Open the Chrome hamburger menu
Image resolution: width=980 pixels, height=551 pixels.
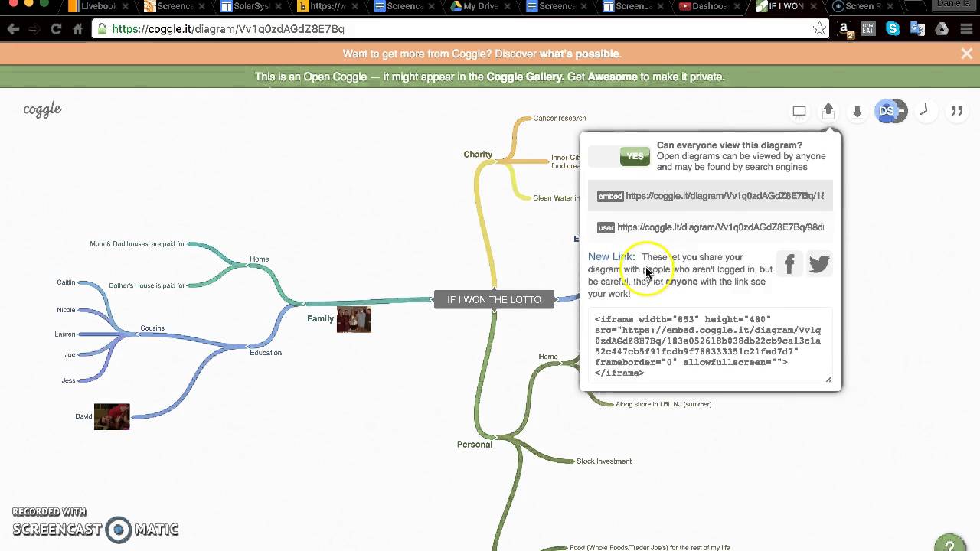(966, 29)
